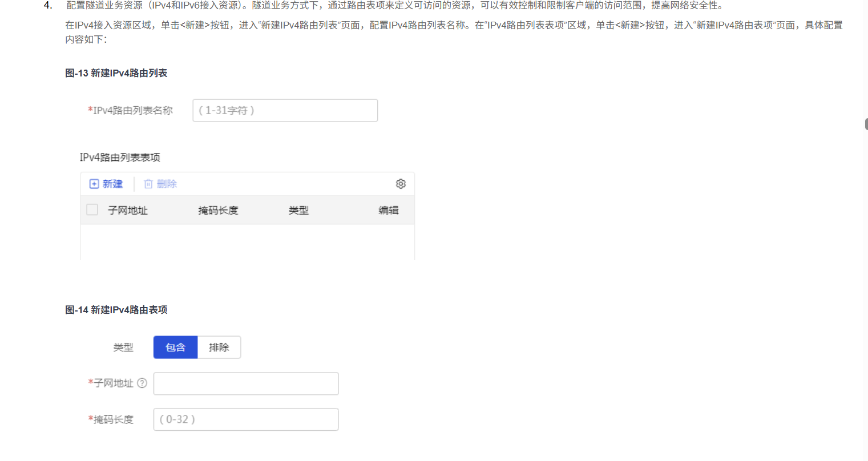Click the plus icon beside 新建
The image size is (868, 461).
coord(94,184)
